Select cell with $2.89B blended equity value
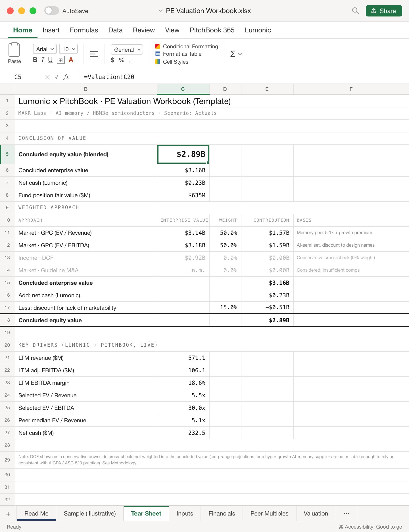The height and width of the screenshot is (532, 409). 183,154
